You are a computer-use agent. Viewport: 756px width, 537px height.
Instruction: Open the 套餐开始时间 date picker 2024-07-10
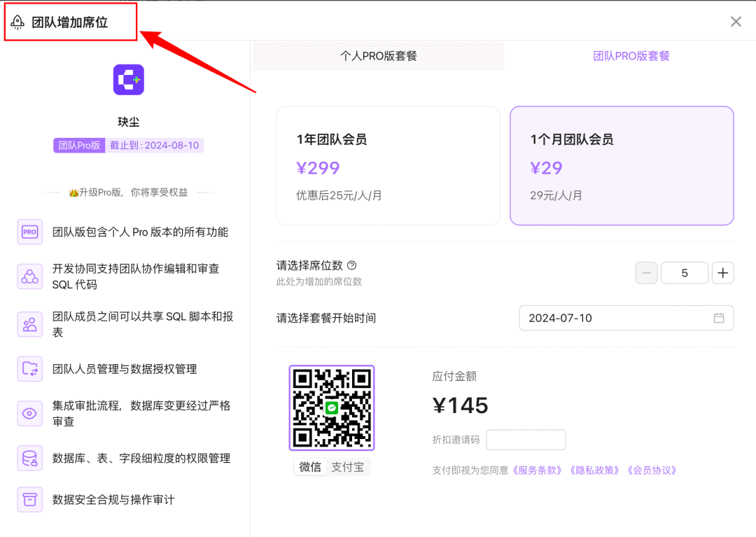point(626,318)
